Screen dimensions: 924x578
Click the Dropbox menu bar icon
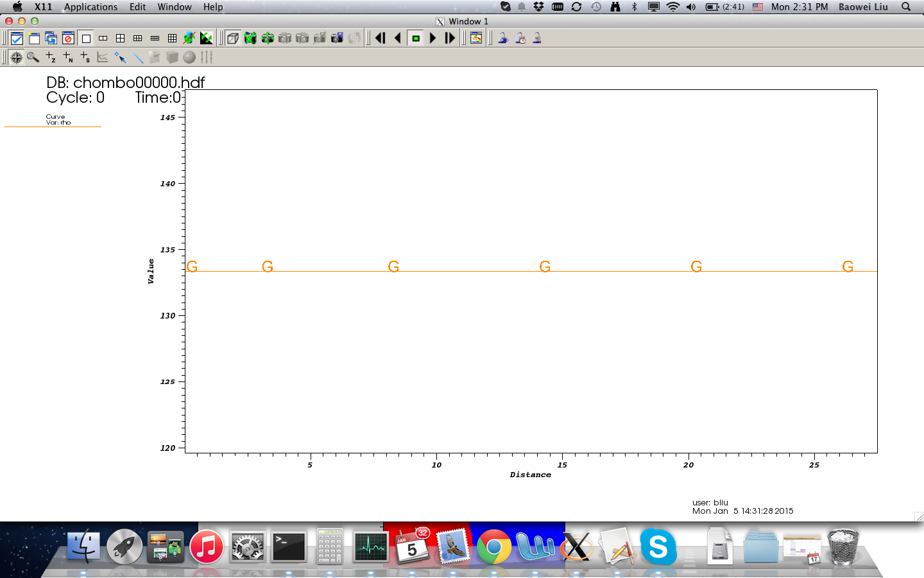(x=539, y=7)
